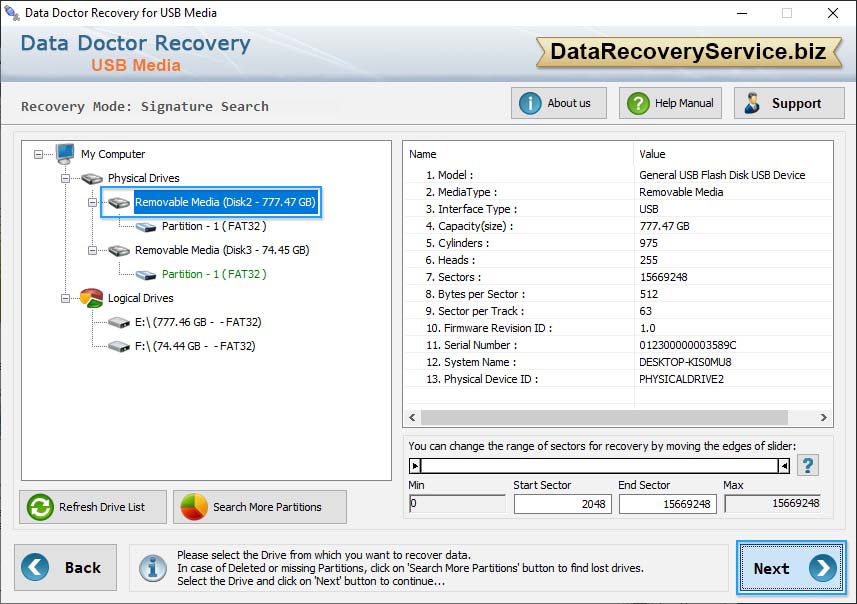
Task: Click the green question icon on Help Manual
Action: (x=638, y=103)
